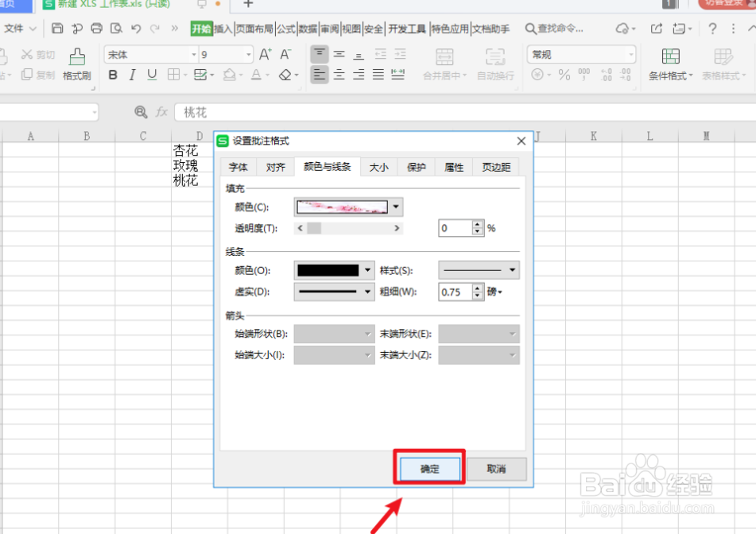Click the Save icon in quick toolbar
Viewport: 756px width, 534px height.
tap(57, 29)
